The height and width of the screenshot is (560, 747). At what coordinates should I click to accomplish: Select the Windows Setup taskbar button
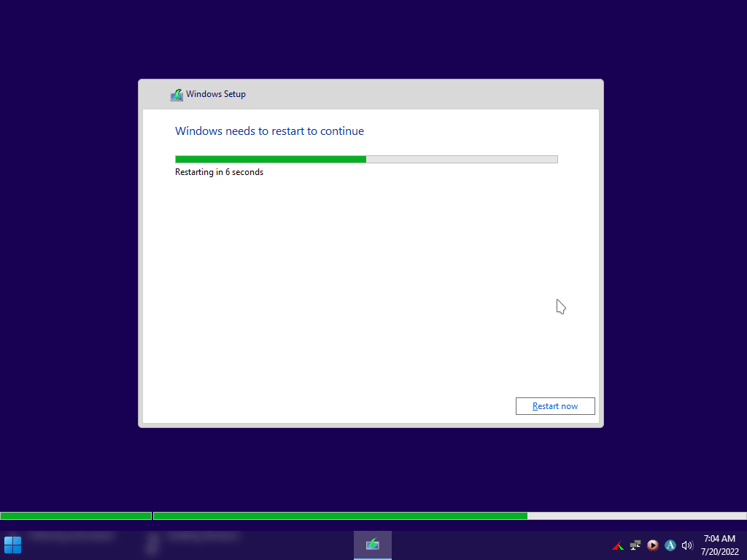click(x=373, y=545)
